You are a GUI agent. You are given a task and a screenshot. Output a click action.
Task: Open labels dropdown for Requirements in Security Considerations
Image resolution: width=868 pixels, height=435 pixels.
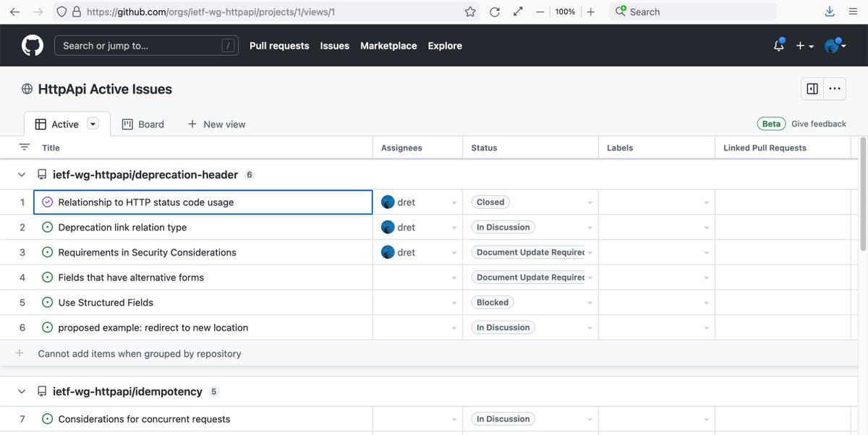point(707,253)
